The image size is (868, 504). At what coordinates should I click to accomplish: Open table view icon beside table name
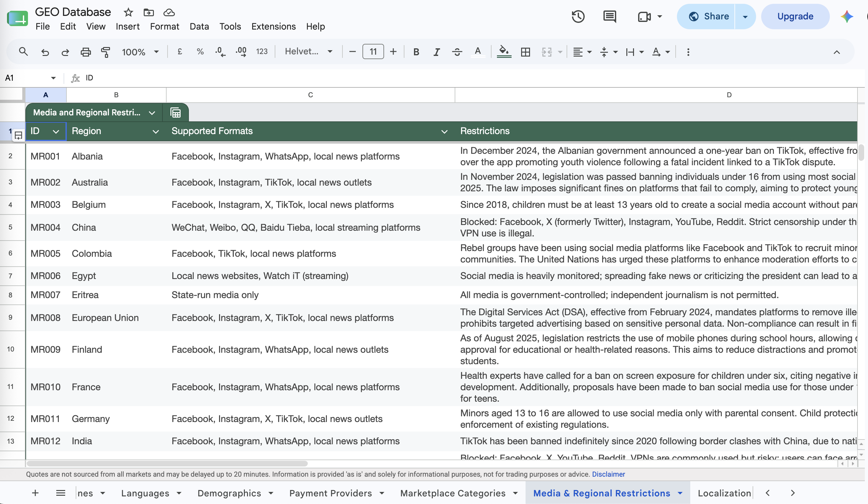point(176,112)
